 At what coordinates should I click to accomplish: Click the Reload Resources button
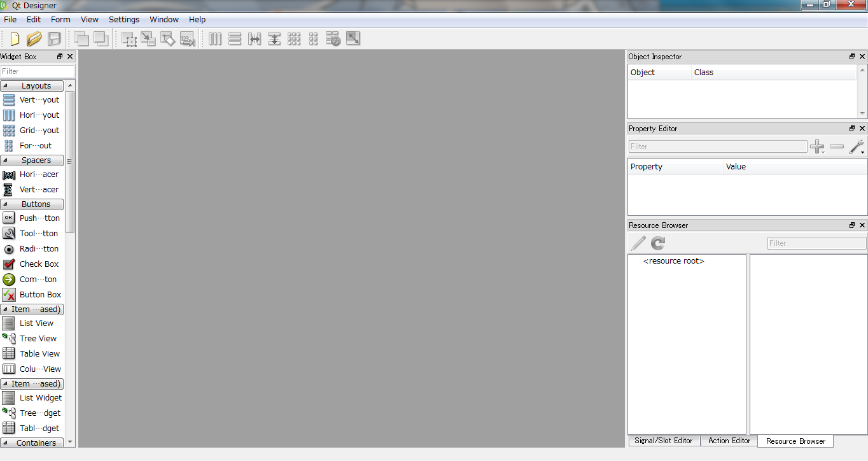[657, 243]
